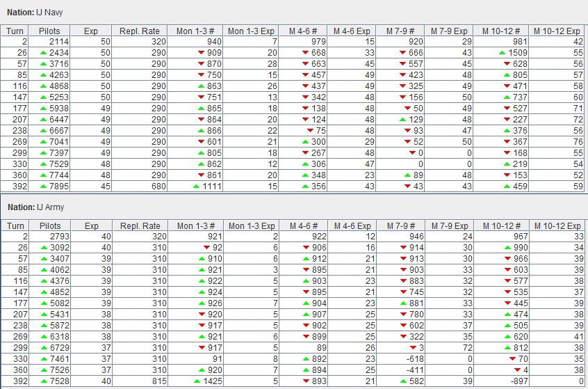Click the Pilots column header in IJ Navy table

coord(49,31)
